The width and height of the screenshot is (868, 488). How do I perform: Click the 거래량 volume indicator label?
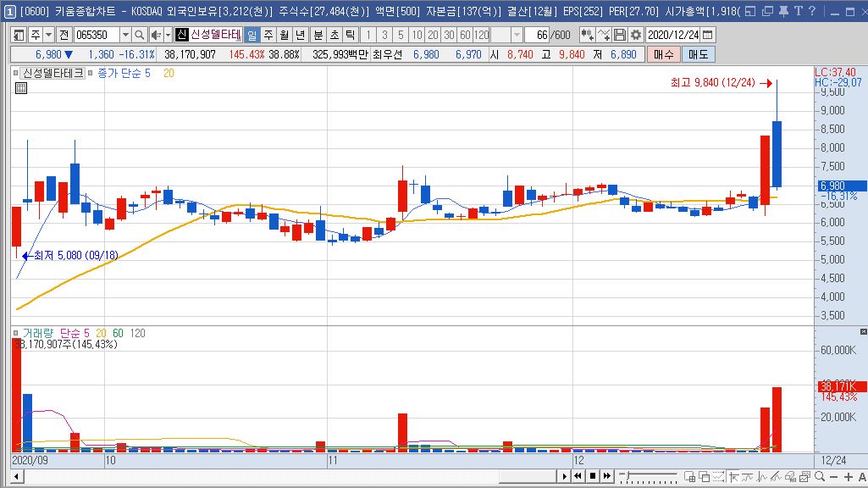(37, 333)
